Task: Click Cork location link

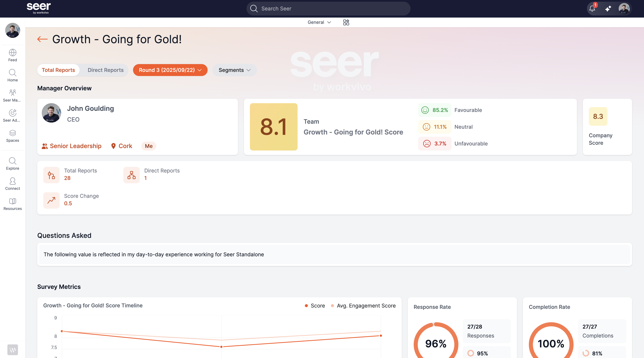Action: point(121,146)
